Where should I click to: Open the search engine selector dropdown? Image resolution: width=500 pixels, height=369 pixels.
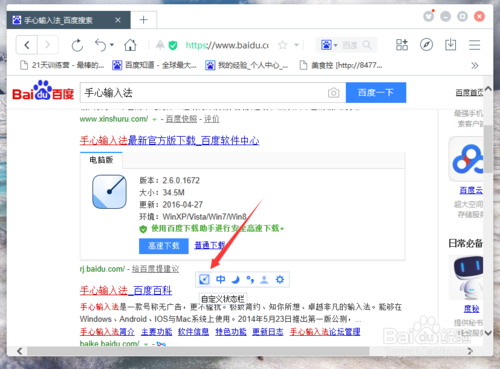pyautogui.click(x=329, y=45)
